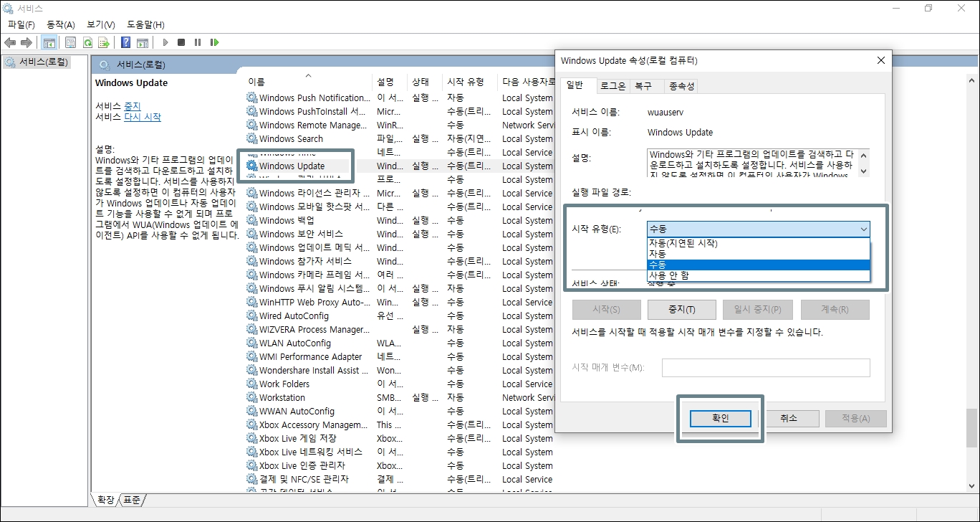This screenshot has width=980, height=522.
Task: Click the 중지(T) button in the dialog
Action: (x=681, y=310)
